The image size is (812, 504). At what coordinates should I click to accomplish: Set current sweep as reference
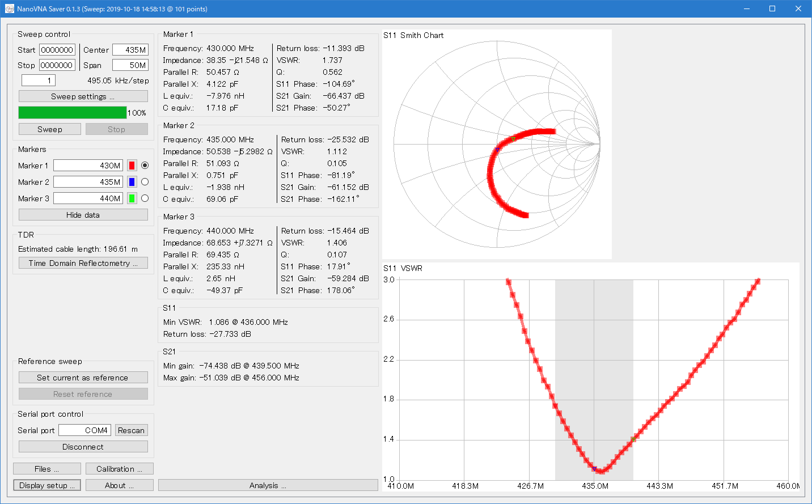click(x=83, y=378)
